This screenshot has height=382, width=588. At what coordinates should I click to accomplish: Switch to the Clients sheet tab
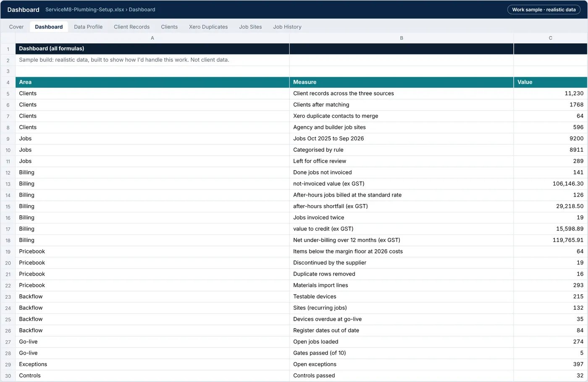[169, 26]
